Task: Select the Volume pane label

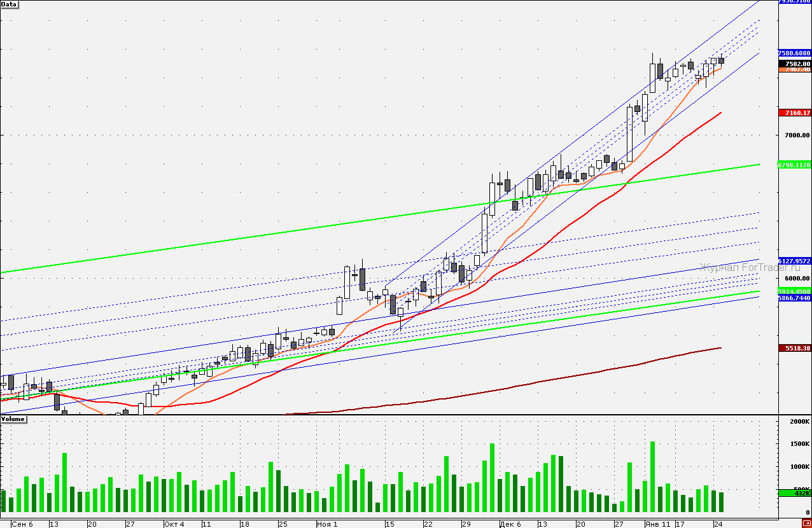Action: [13, 419]
